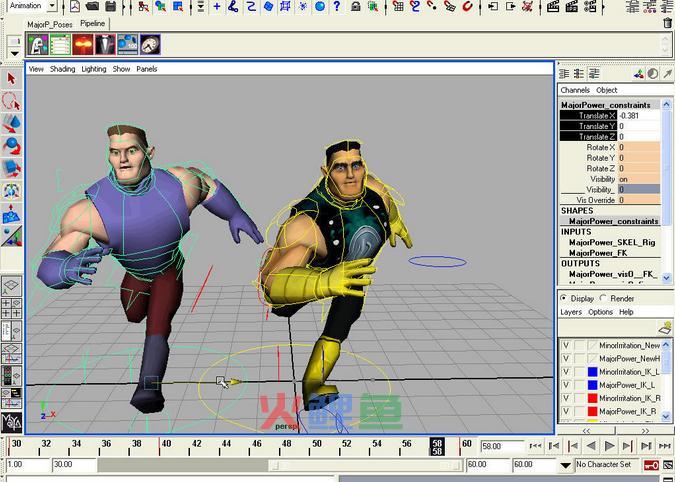Screen dimensions: 675x482
Task: Toggle visibility V of MajorPower_NewH layer
Action: [566, 358]
